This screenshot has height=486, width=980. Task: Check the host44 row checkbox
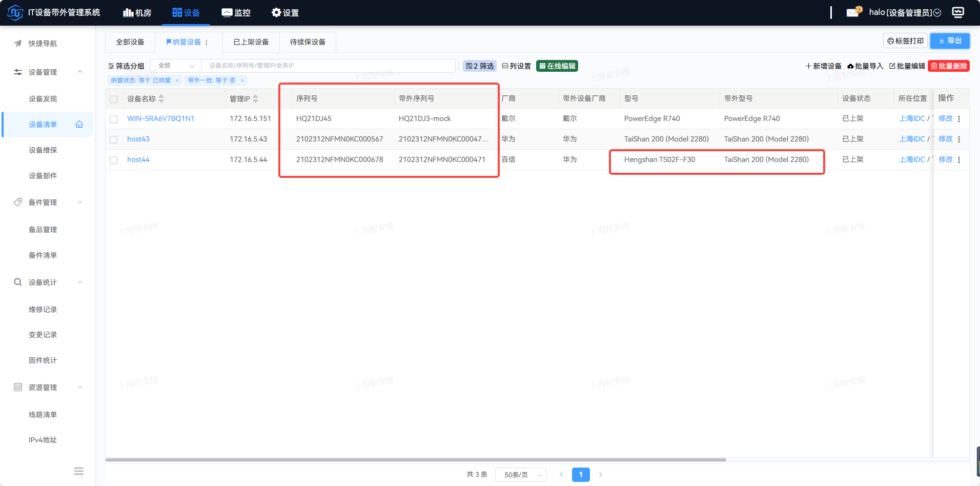tap(114, 160)
